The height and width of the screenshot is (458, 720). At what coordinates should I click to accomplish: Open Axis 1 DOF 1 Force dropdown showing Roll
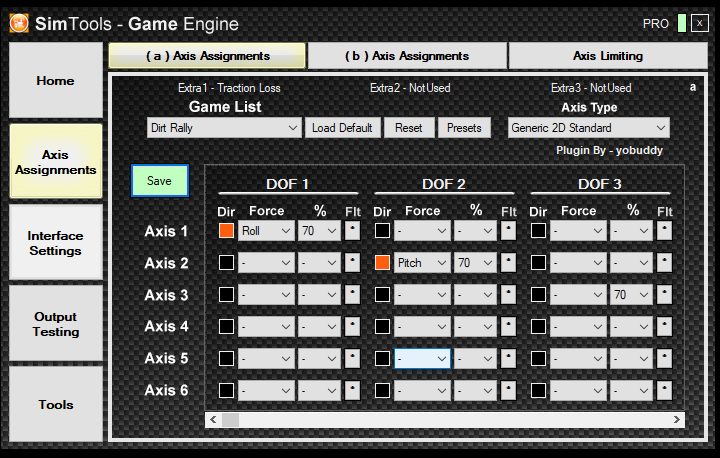(x=266, y=231)
